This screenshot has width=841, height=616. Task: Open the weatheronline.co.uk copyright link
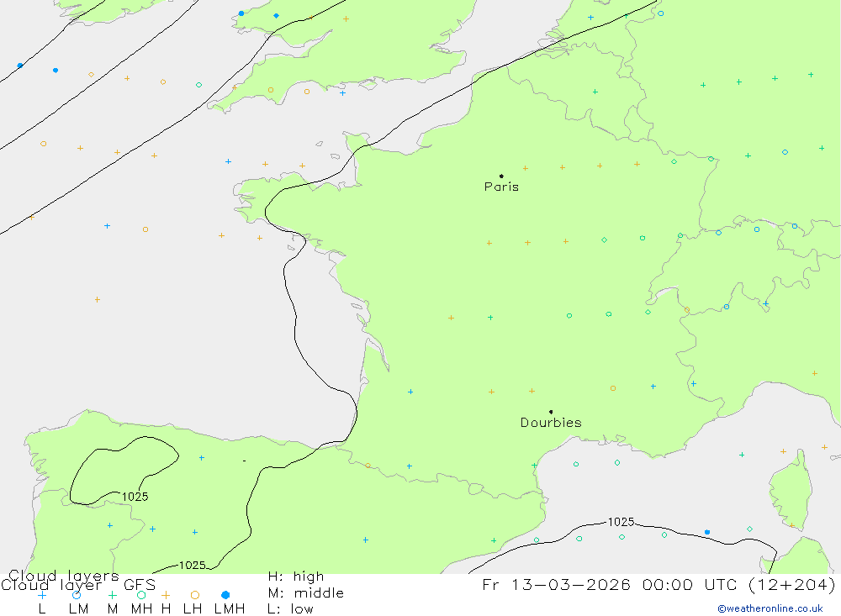click(x=770, y=608)
